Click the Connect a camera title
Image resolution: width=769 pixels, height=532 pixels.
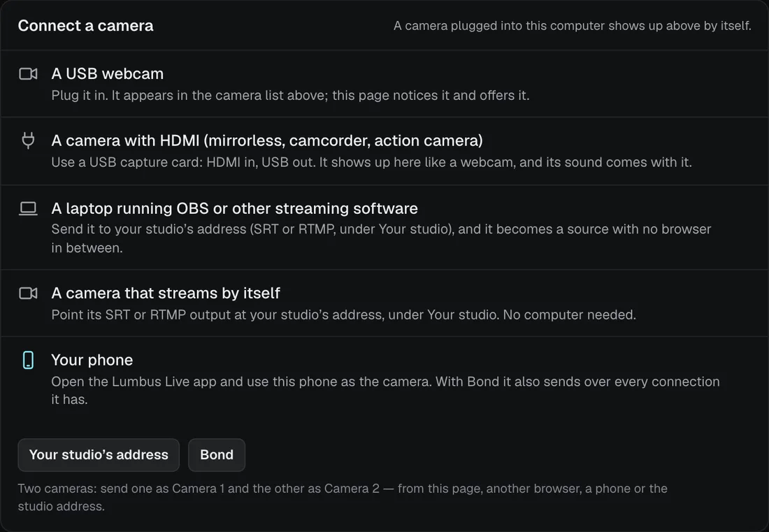[x=86, y=25]
